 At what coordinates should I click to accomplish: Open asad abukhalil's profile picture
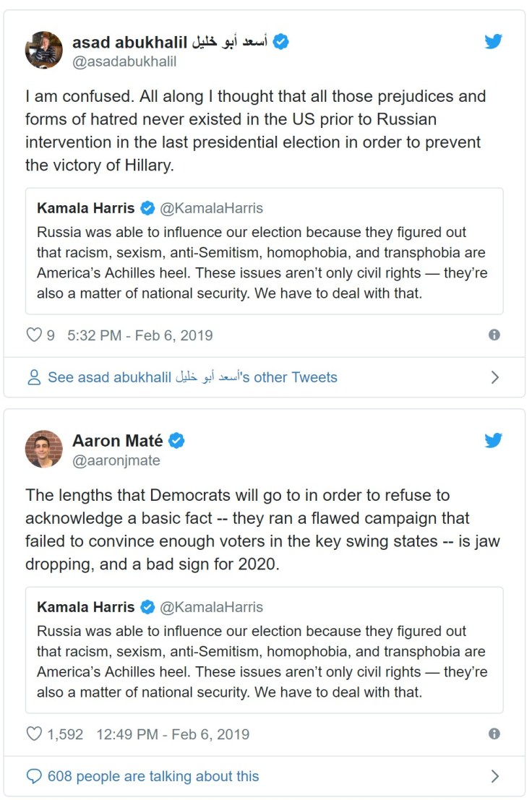pyautogui.click(x=44, y=50)
